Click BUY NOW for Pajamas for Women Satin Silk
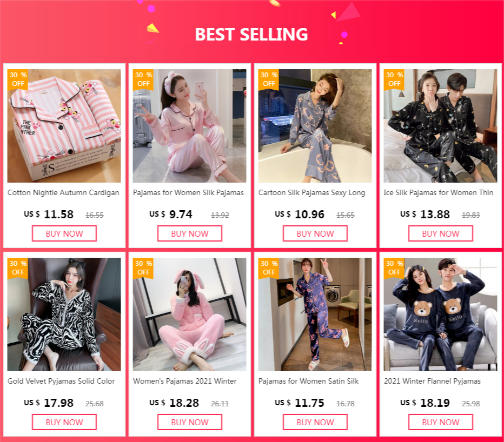The image size is (504, 442). click(x=315, y=422)
